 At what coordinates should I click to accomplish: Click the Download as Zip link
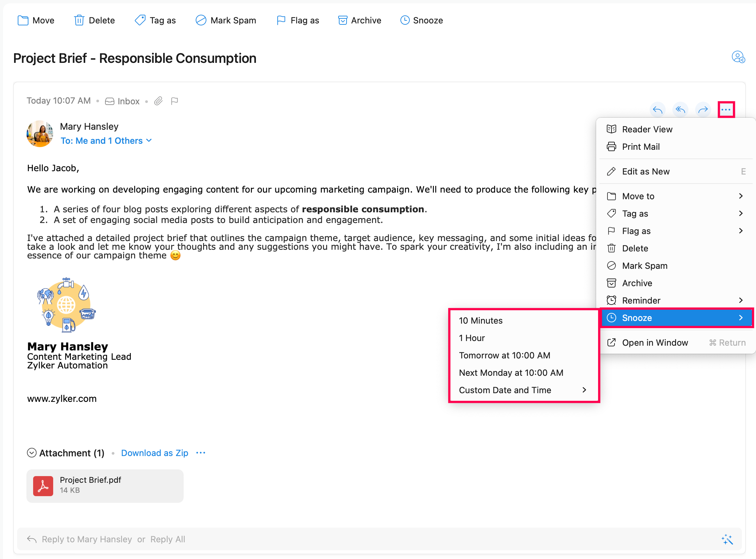155,453
